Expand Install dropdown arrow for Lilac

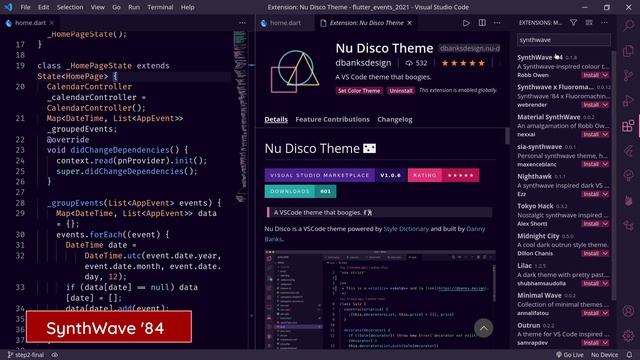tap(605, 283)
